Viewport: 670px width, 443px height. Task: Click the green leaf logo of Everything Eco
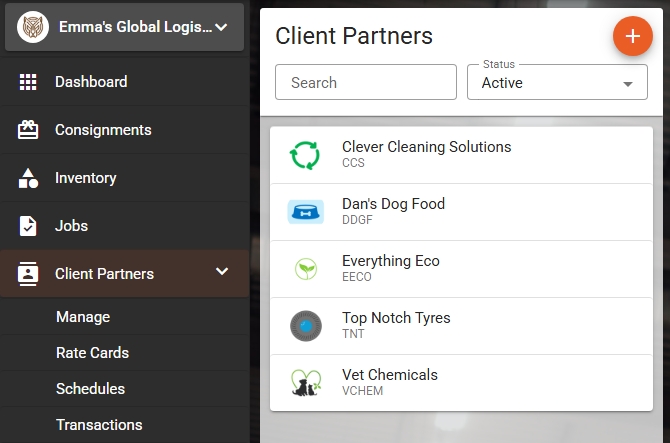[306, 269]
